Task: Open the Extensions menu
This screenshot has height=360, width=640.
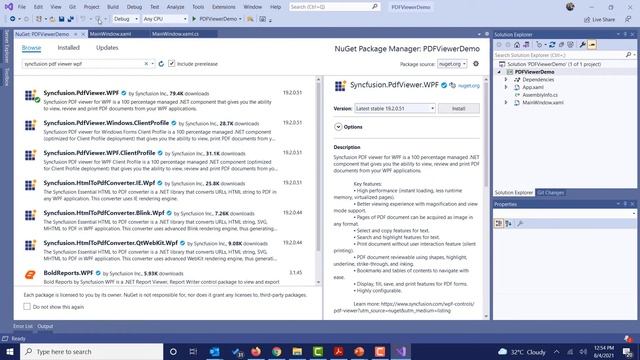Action: click(x=224, y=7)
